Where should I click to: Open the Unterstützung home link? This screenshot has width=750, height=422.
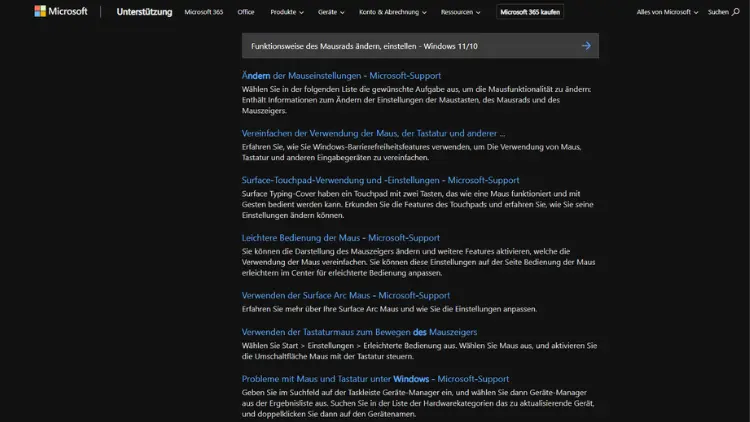(144, 12)
